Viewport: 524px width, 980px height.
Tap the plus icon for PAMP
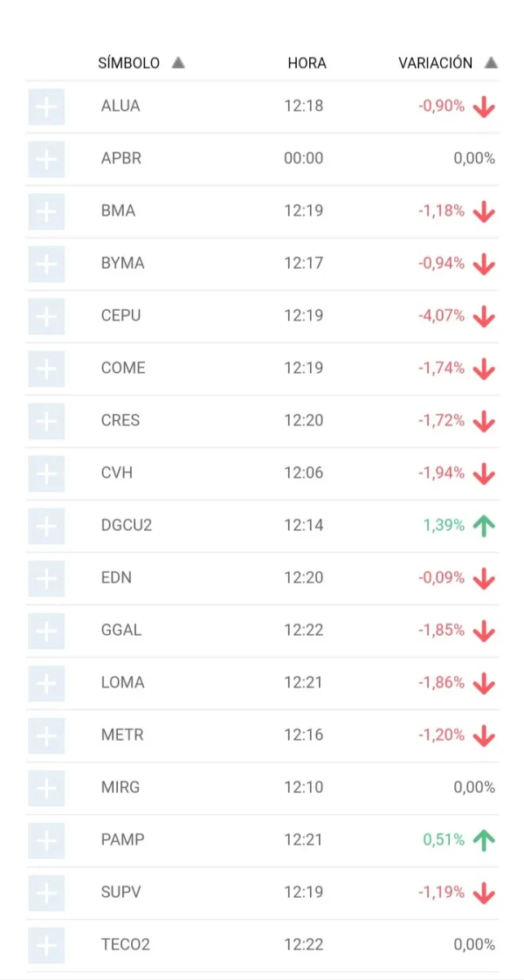pyautogui.click(x=46, y=840)
